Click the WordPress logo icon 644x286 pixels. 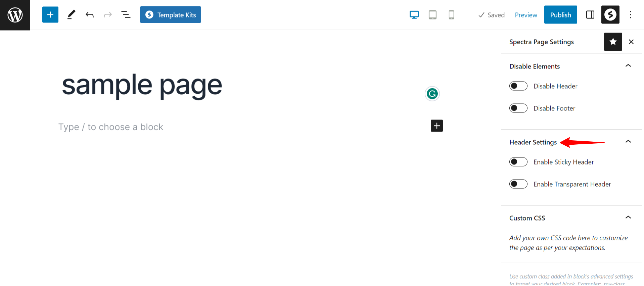(x=15, y=15)
